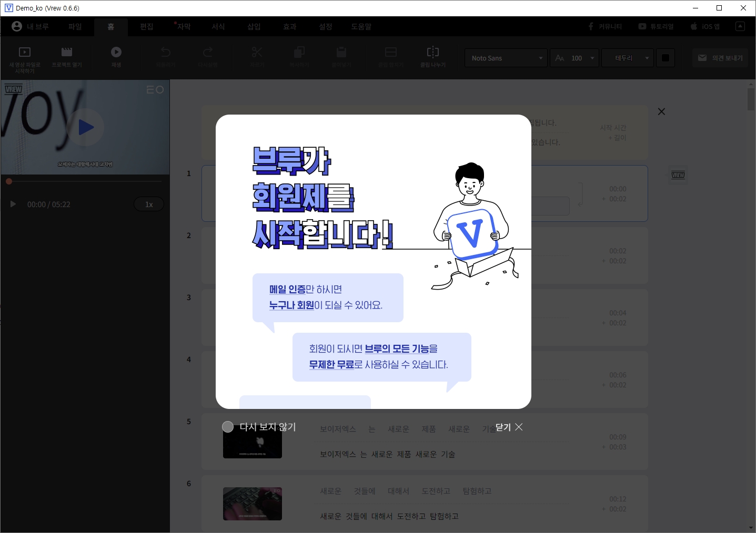Undo with the 되돌리기 icon
This screenshot has height=533, width=756.
[x=166, y=52]
